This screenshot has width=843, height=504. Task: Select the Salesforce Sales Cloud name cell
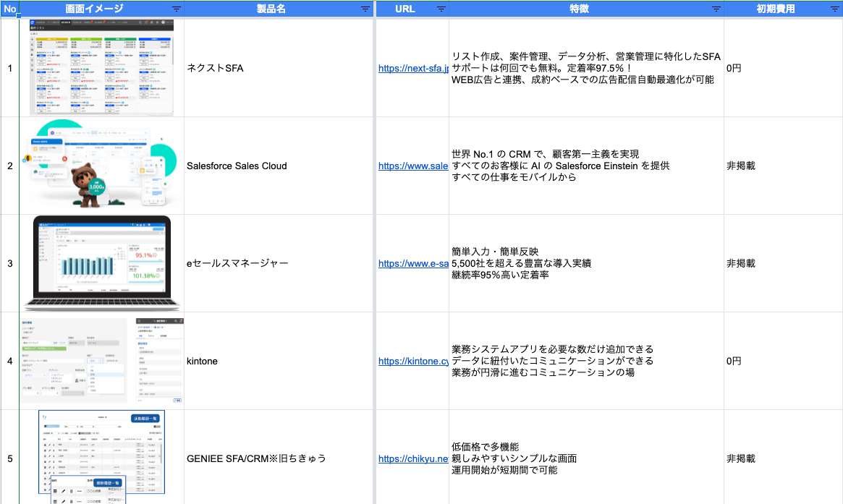click(x=279, y=166)
